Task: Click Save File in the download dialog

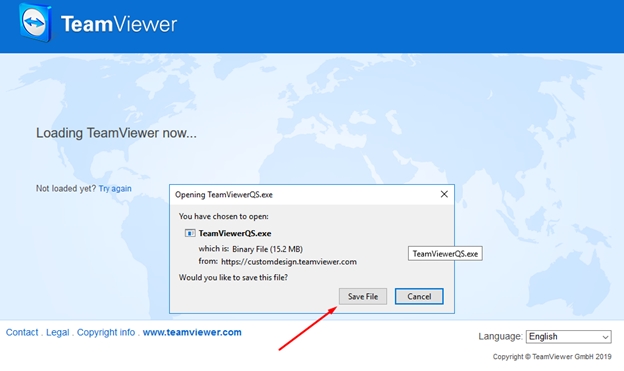Action: pos(363,297)
